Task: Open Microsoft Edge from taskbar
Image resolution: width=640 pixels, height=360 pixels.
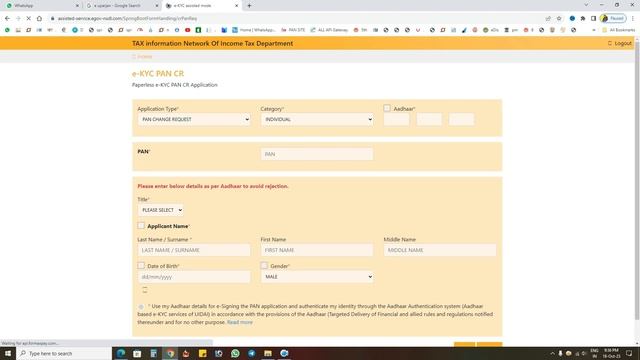Action: coord(121,353)
